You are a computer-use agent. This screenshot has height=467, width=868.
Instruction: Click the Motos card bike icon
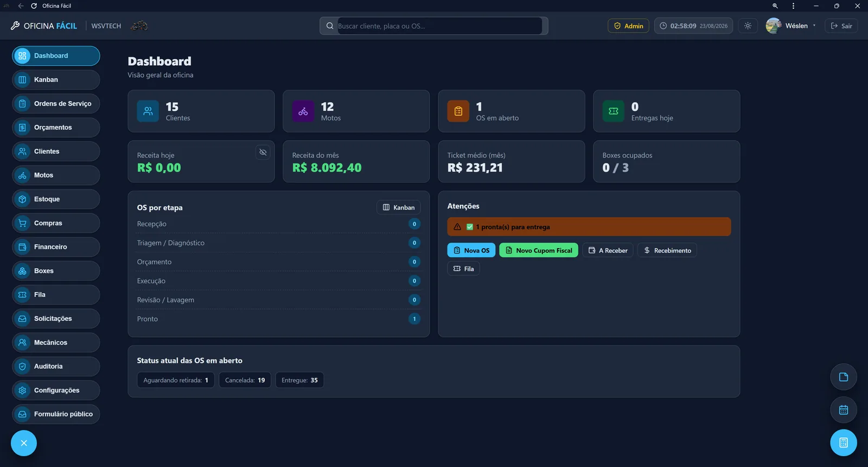tap(303, 111)
